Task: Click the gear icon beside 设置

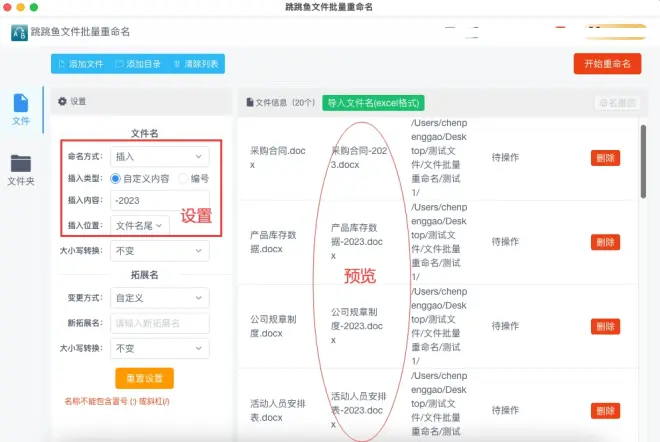Action: click(x=62, y=102)
